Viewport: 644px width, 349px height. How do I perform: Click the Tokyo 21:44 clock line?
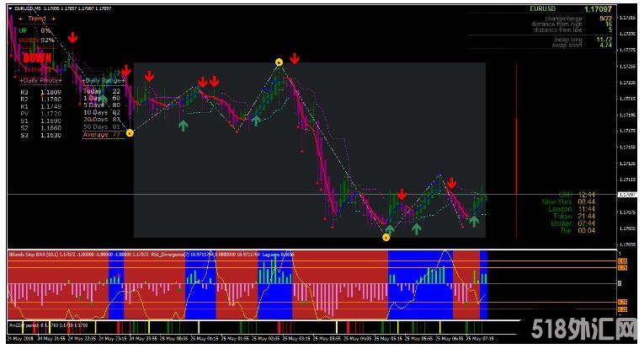pos(574,216)
